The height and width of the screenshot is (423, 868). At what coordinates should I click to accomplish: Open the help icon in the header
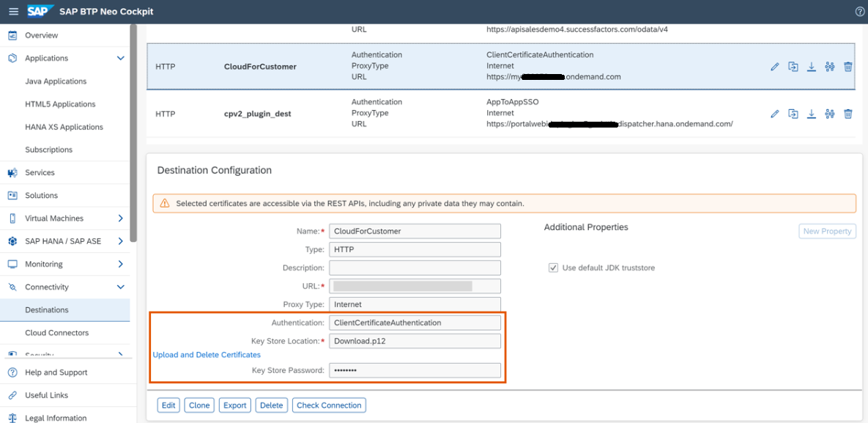pos(860,12)
